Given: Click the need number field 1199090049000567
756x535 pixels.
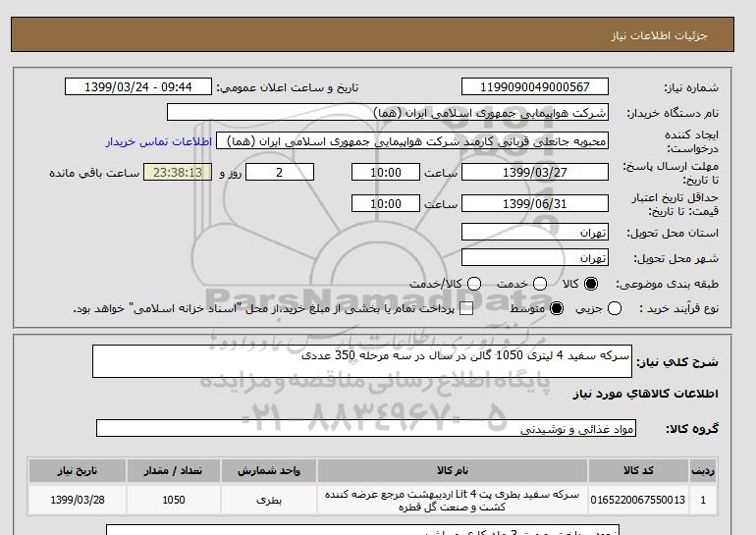Looking at the screenshot, I should [535, 86].
